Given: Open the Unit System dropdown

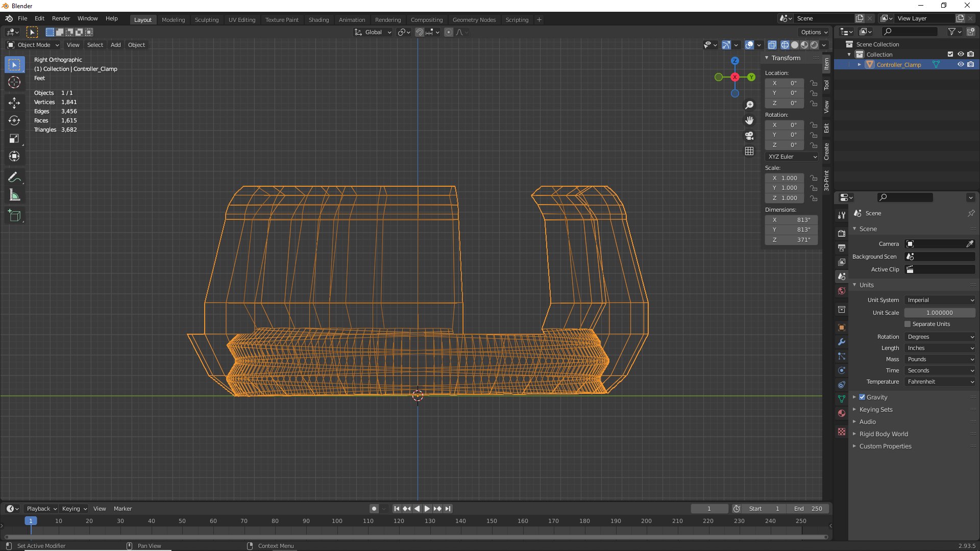Looking at the screenshot, I should 940,300.
